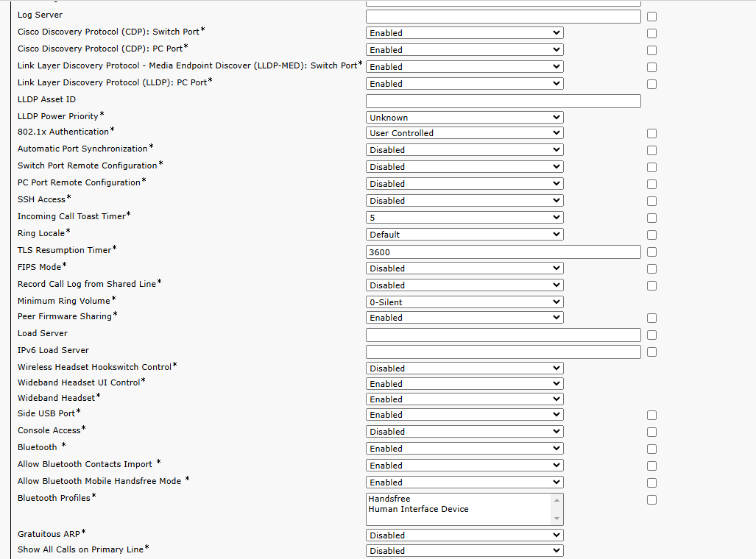Viewport: 756px width, 559px height.
Task: Open PC Port Remote Configuration dropdown
Action: click(464, 183)
